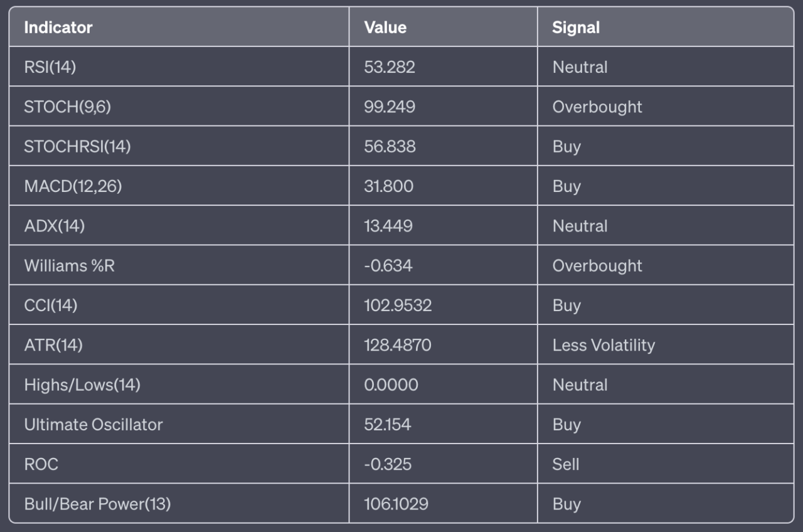Select the MACD value 31.800
Screen dimensions: 803x532
(388, 186)
